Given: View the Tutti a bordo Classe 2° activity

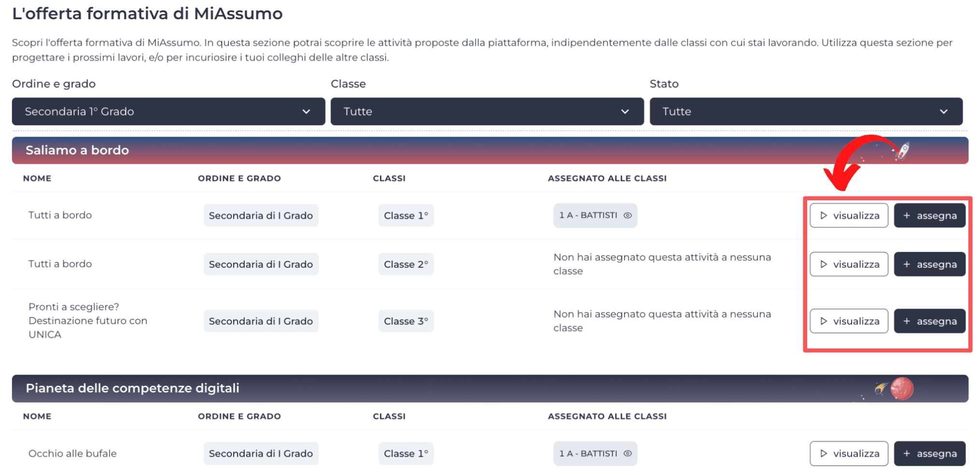Looking at the screenshot, I should [849, 264].
